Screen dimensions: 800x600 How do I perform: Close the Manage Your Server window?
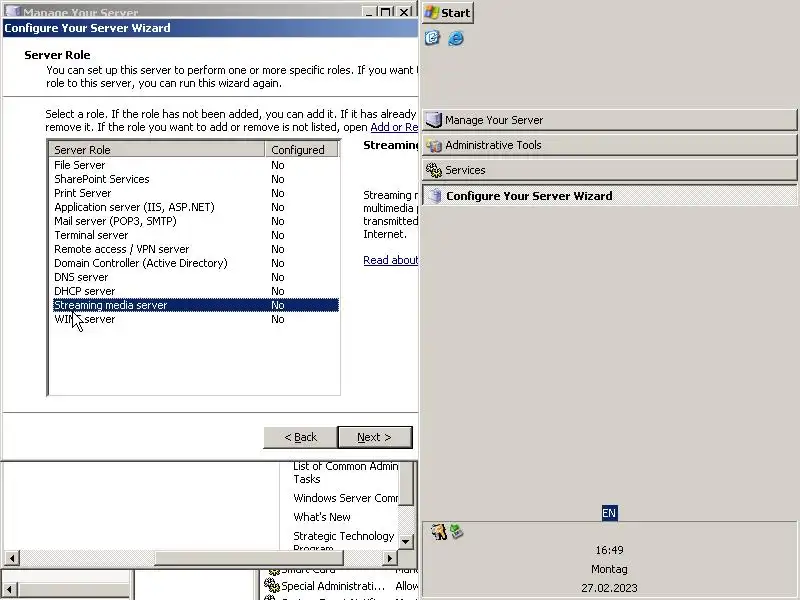tap(404, 11)
